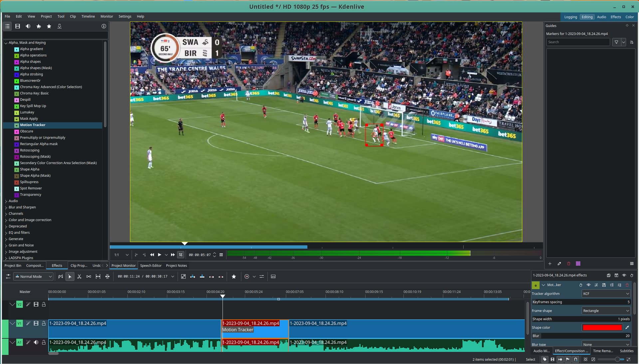Collapse the Motion Tracker effect panel

point(543,285)
